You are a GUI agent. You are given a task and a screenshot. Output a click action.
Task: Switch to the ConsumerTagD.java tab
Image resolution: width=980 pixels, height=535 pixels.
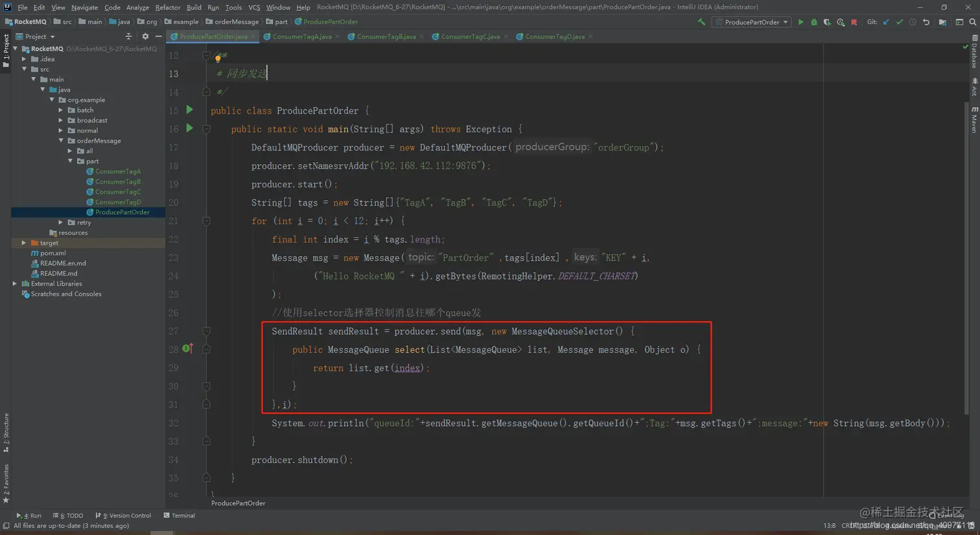point(554,37)
